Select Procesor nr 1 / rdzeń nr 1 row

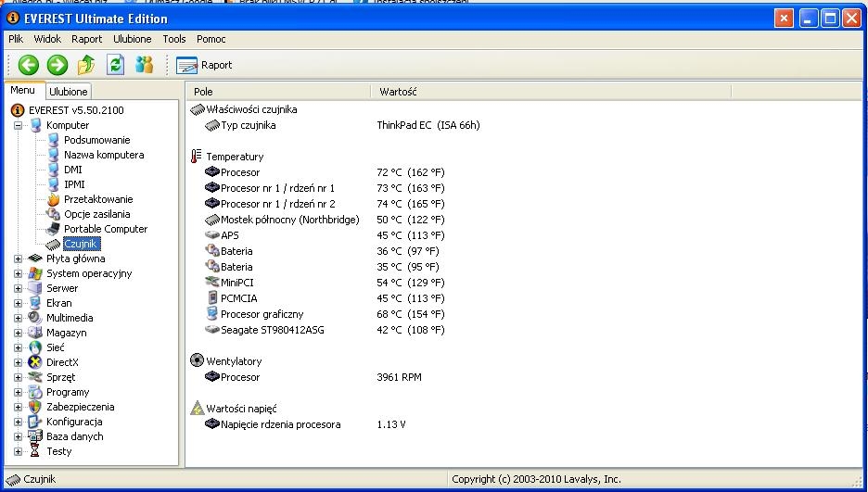[x=325, y=188]
